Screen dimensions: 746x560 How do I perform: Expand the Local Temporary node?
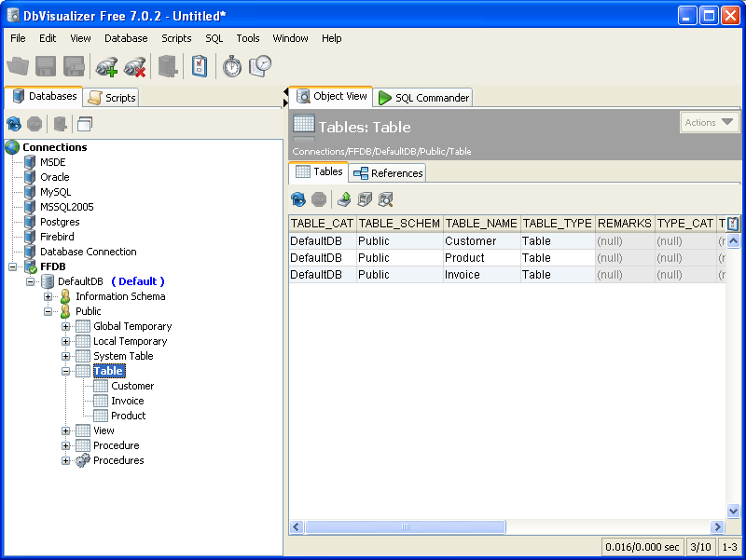point(65,341)
